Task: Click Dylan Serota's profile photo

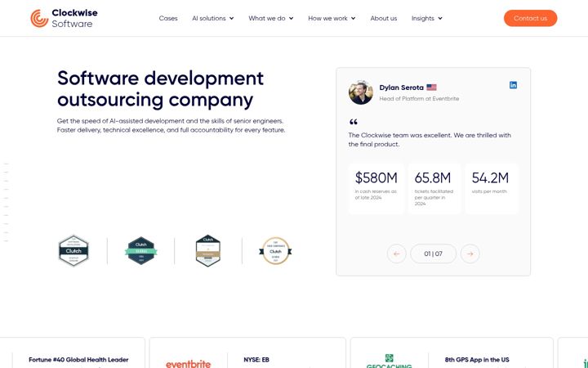Action: [361, 92]
